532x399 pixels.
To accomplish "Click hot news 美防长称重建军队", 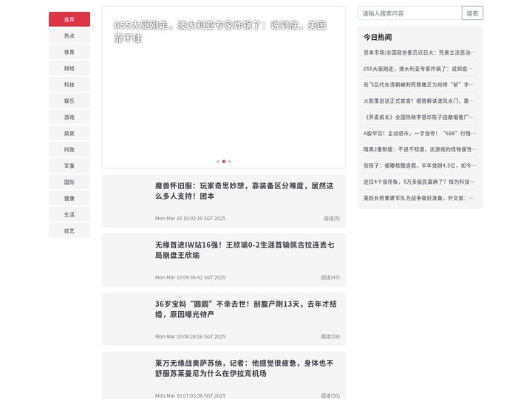I will click(420, 198).
